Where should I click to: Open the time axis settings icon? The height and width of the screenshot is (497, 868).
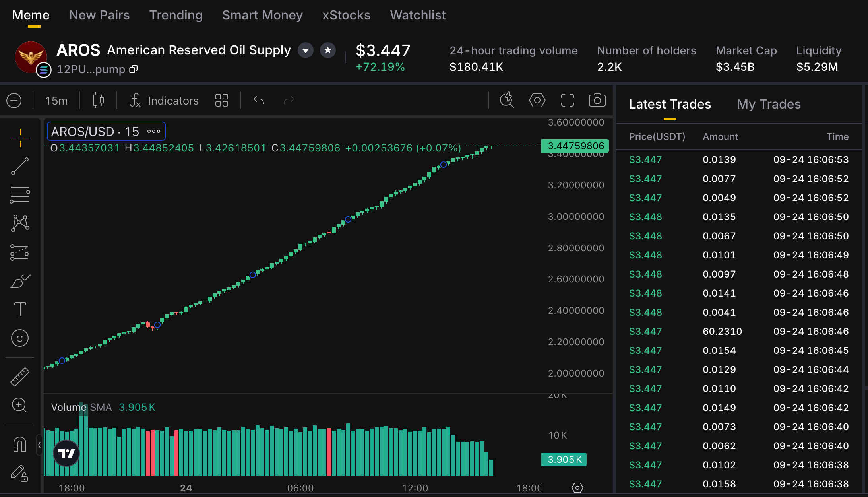click(577, 487)
